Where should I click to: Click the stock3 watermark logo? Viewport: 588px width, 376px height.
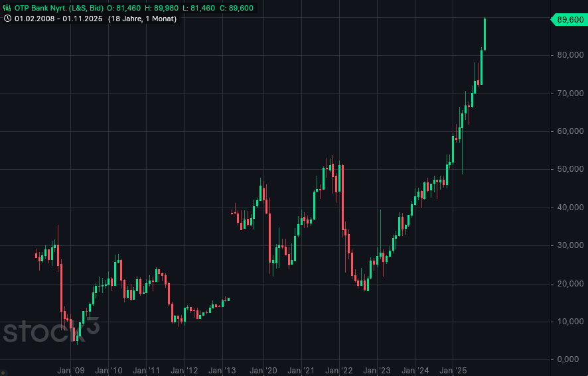50,330
